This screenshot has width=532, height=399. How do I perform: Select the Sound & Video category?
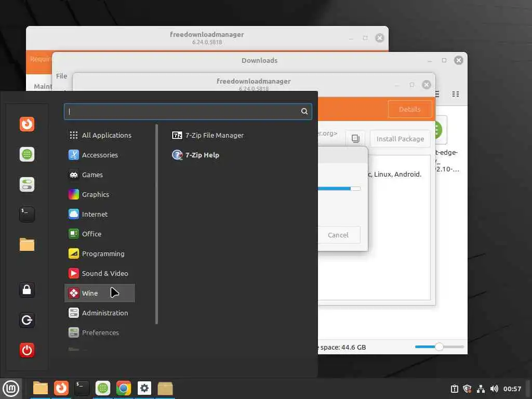pyautogui.click(x=100, y=273)
